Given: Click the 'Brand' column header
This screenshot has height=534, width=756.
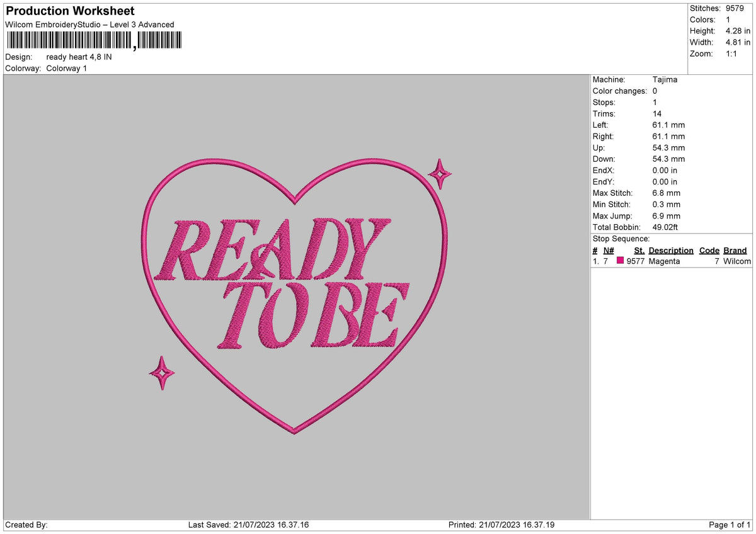Looking at the screenshot, I should (735, 250).
